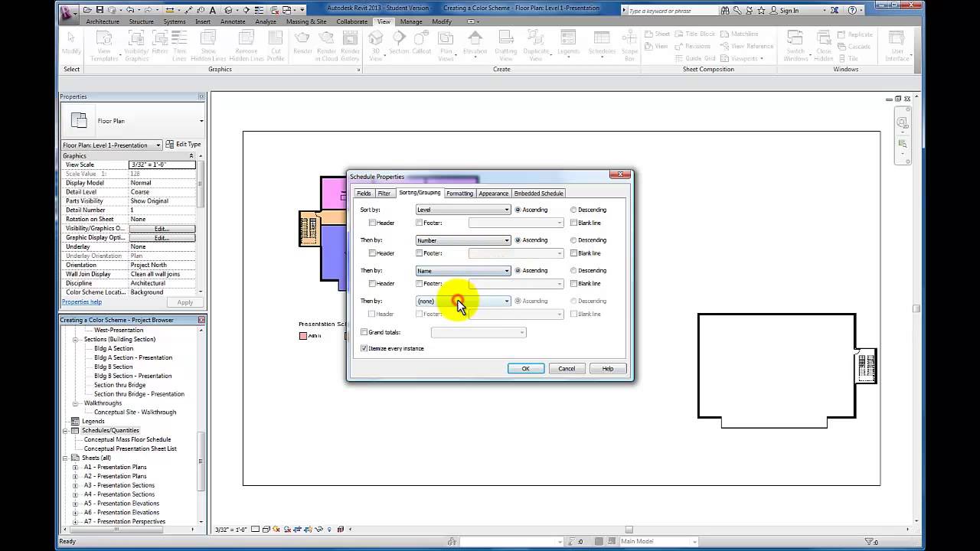Enable Header checkbox under Sort by Level
This screenshot has width=980, height=551.
point(372,223)
